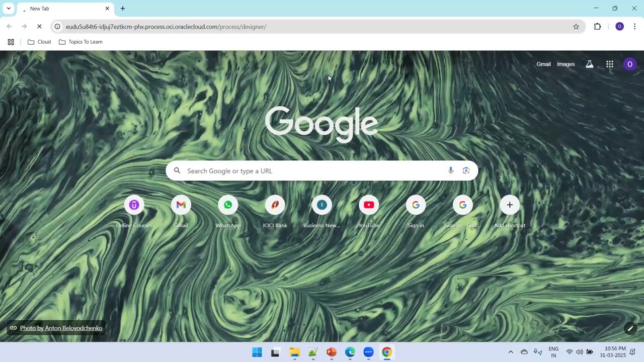Open Chrome profile avatar in toolbar
The width and height of the screenshot is (644, 362).
tap(619, 27)
